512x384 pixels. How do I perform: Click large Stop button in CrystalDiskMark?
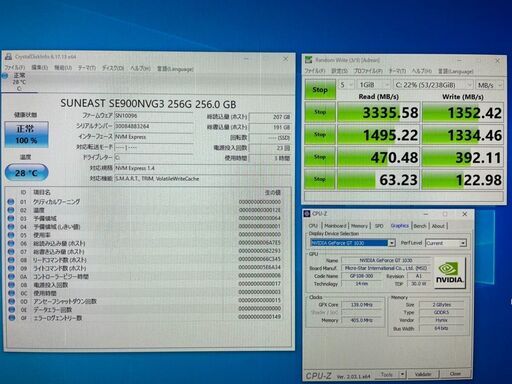pos(320,89)
